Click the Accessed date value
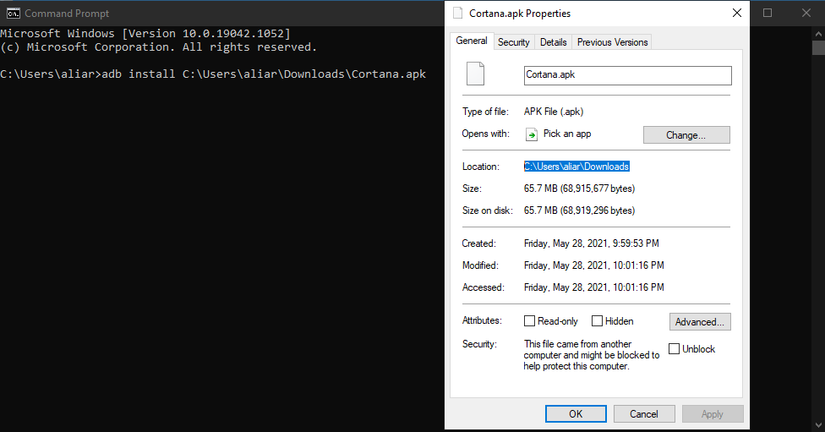825x432 pixels. [594, 287]
